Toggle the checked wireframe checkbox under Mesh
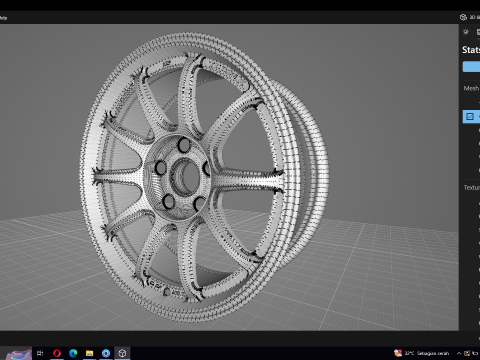Image resolution: width=480 pixels, height=360 pixels. pyautogui.click(x=470, y=116)
